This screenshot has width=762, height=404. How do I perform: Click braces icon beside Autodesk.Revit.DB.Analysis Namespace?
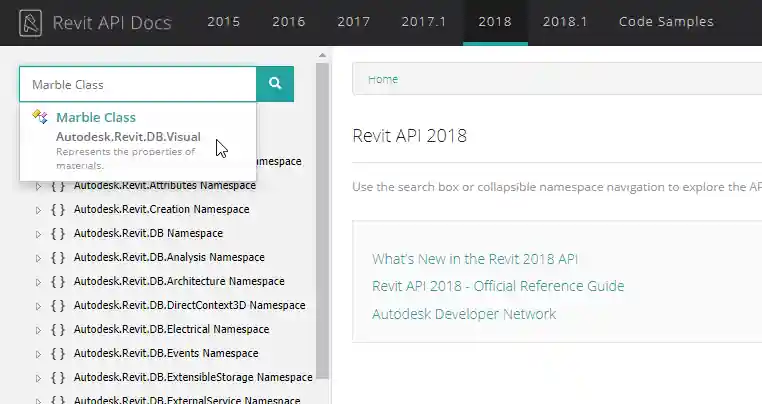58,258
